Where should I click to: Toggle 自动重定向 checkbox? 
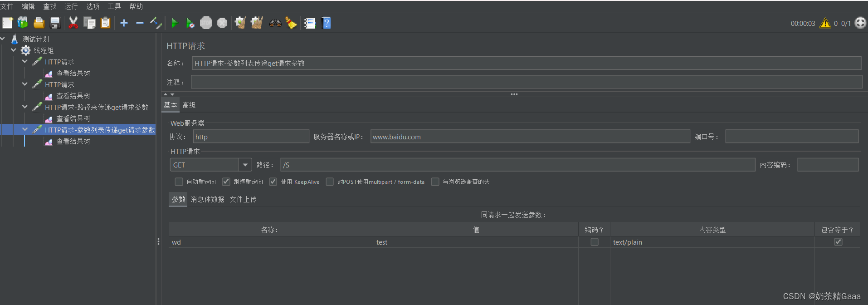click(179, 182)
